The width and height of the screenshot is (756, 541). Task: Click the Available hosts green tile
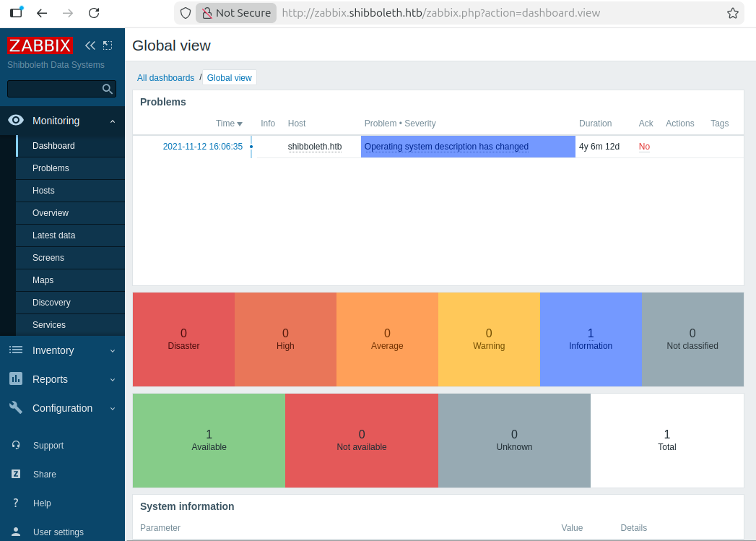(x=209, y=440)
